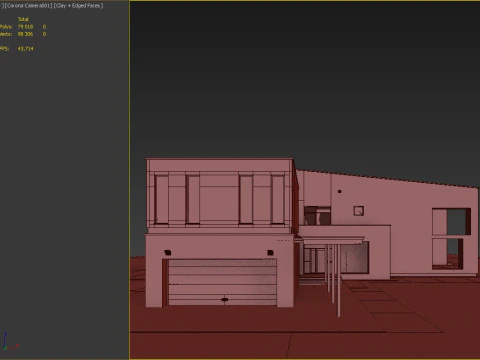
Task: Select the thin canopy support column
Action: point(339,280)
